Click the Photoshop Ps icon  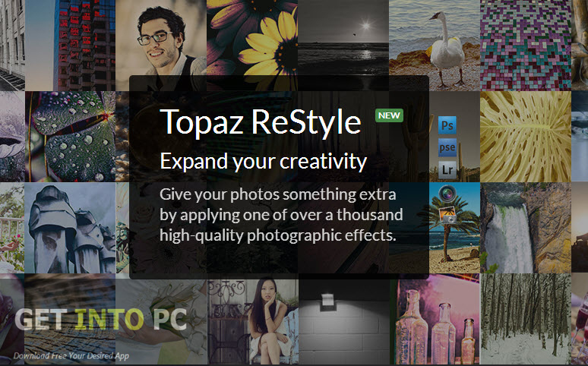(447, 125)
